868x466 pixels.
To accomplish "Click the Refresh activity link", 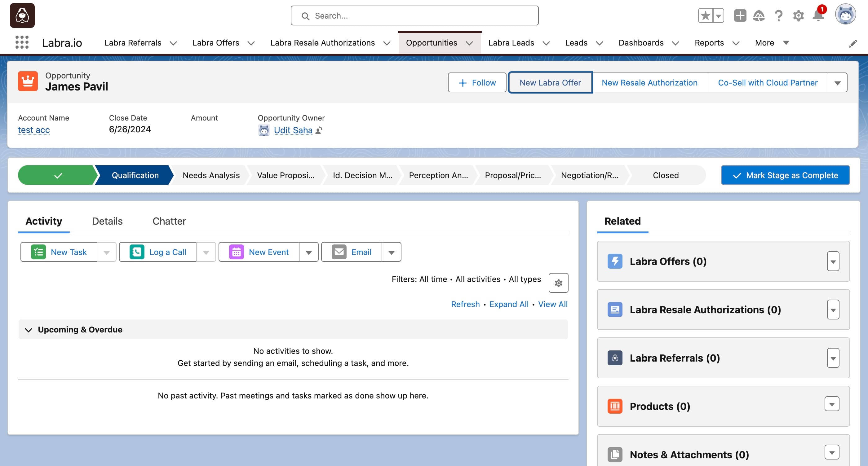I will tap(465, 304).
